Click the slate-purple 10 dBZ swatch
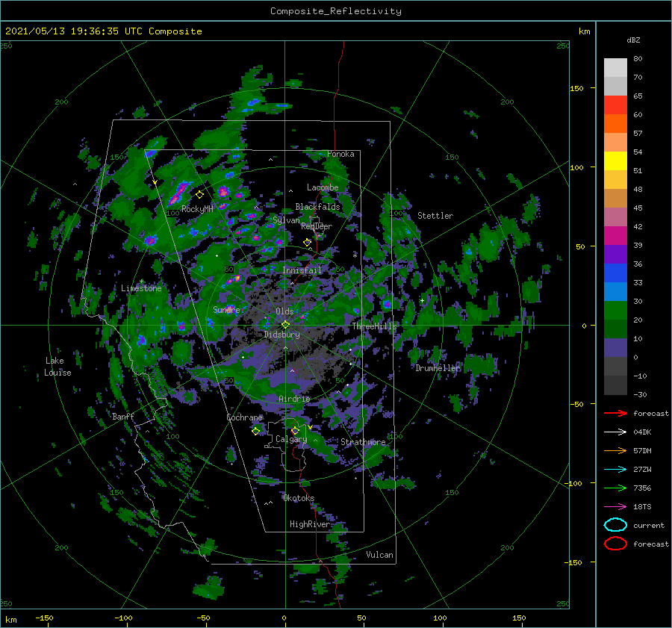This screenshot has width=672, height=628. point(615,348)
